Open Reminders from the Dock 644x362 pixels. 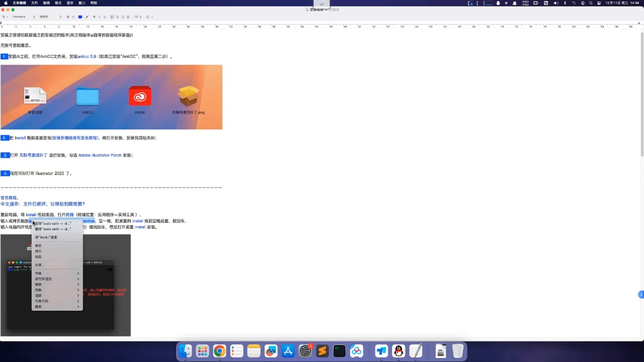236,351
